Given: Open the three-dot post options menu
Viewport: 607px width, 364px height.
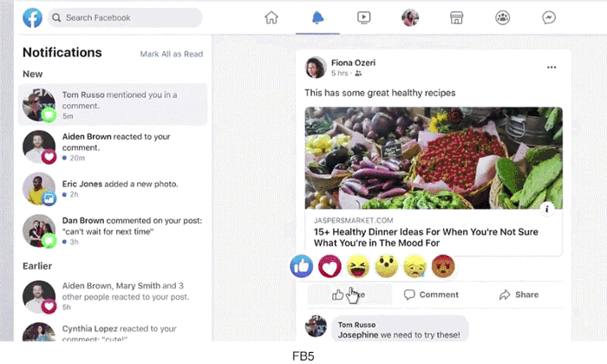Looking at the screenshot, I should (x=552, y=68).
